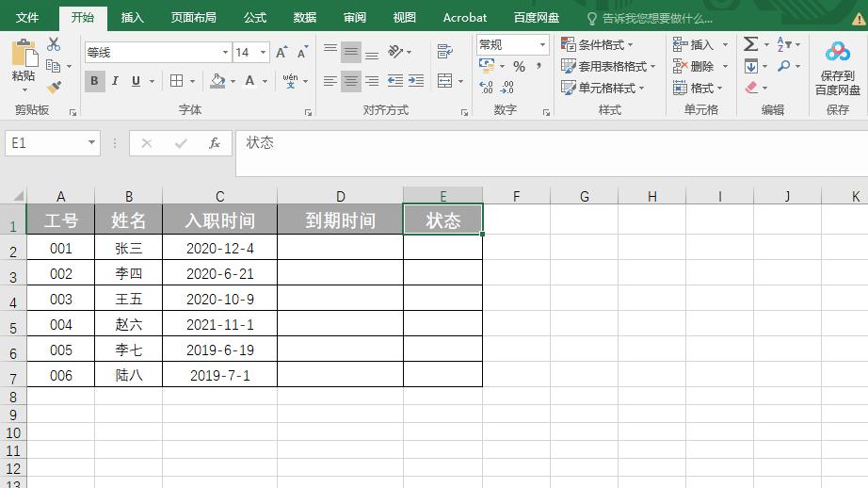Open Find and Select magnifier
Viewport: 868px width, 488px height.
pyautogui.click(x=784, y=66)
